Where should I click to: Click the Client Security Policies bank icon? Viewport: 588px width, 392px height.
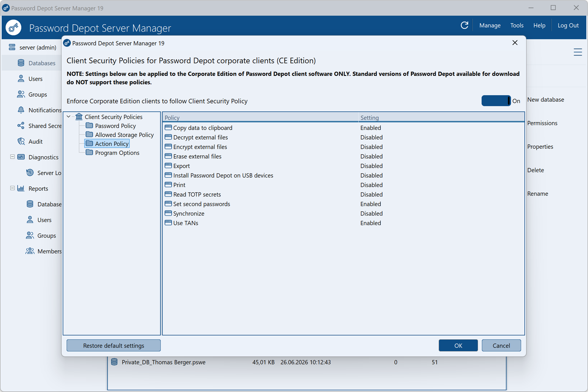tap(79, 117)
